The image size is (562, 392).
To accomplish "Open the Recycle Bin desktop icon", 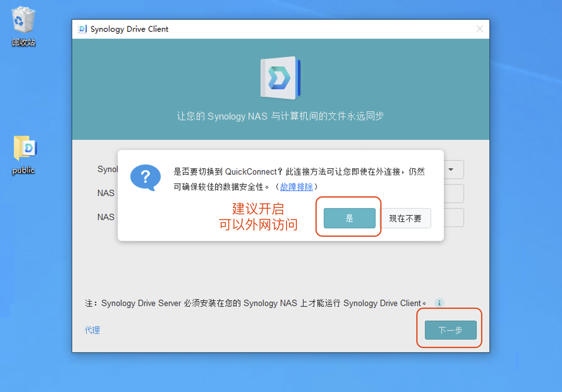I will tap(23, 26).
